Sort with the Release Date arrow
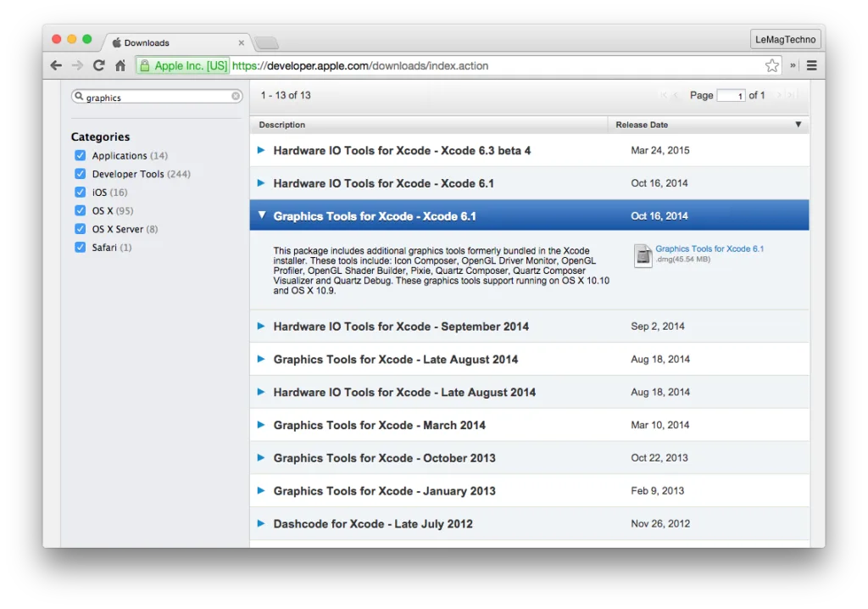Screen dimensions: 868x609 click(798, 125)
